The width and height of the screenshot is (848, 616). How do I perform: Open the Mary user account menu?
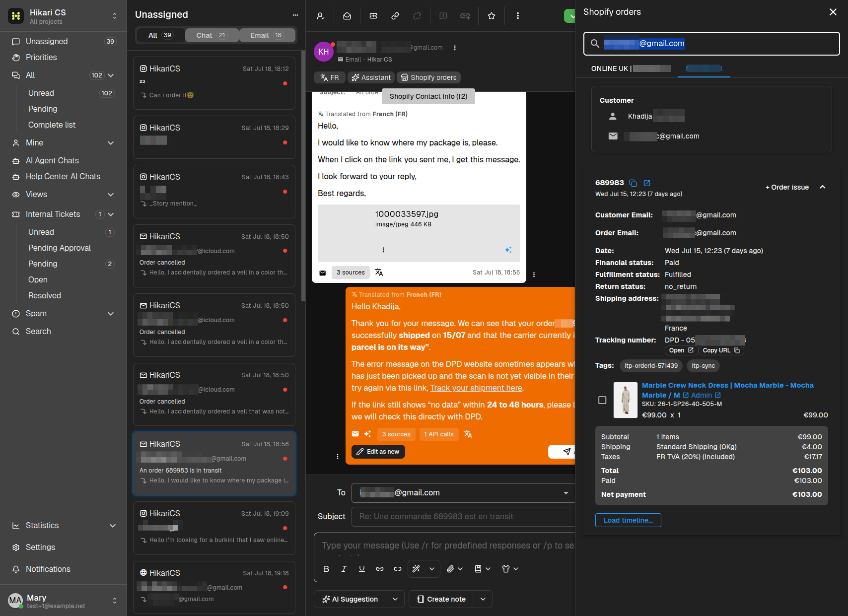[115, 601]
